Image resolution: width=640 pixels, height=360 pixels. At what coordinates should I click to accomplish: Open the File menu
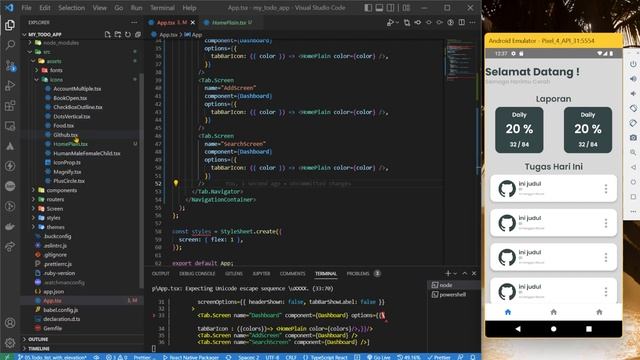coord(27,8)
